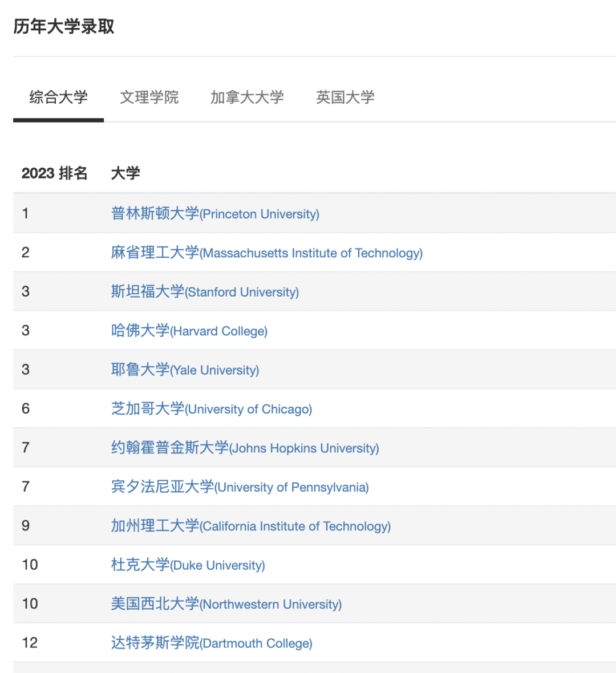Screen dimensions: 616x673
Task: Click rank 3 in Harvard row
Action: [x=25, y=330]
